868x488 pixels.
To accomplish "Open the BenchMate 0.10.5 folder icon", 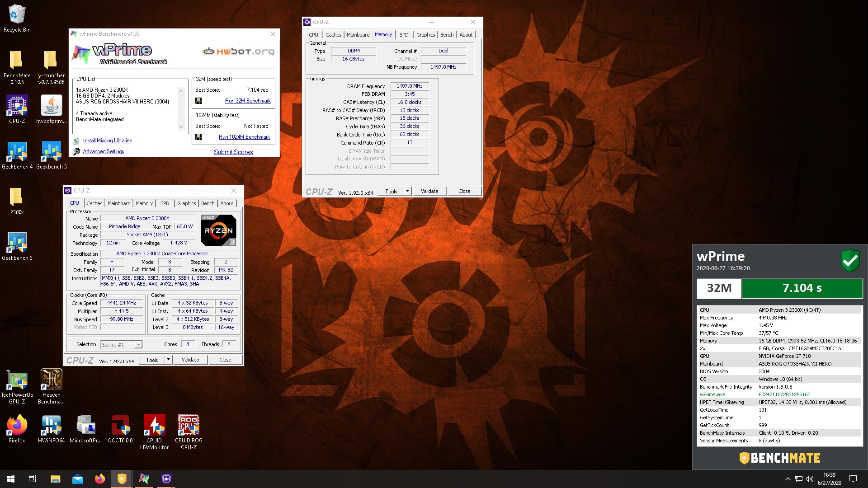I will [x=17, y=67].
